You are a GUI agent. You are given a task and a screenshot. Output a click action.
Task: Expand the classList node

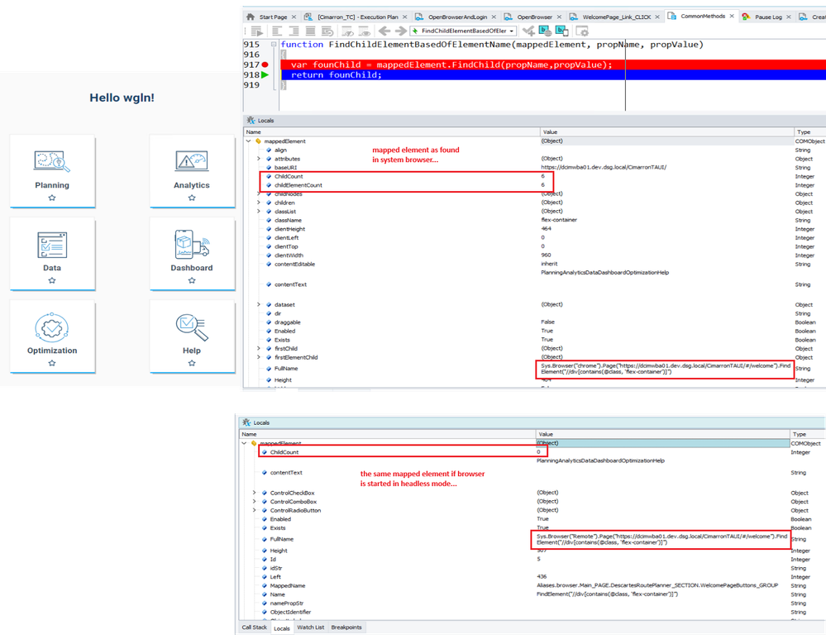point(259,211)
